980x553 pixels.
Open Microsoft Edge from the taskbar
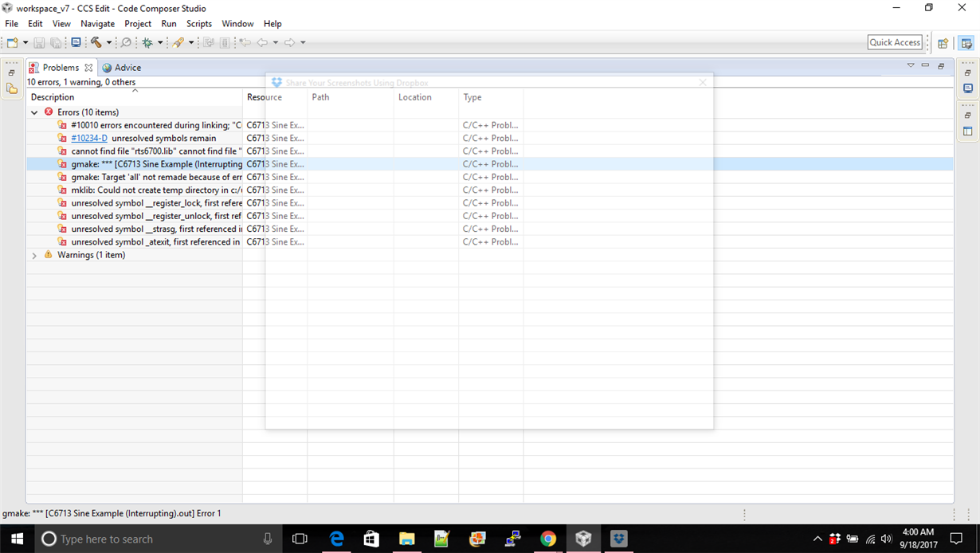(x=336, y=539)
